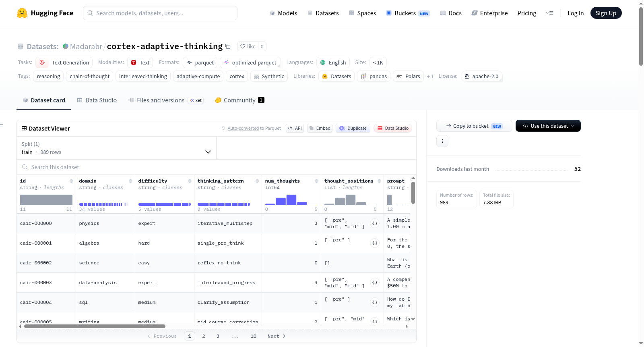
Task: Sort by num_thoughts column icon
Action: click(x=316, y=181)
